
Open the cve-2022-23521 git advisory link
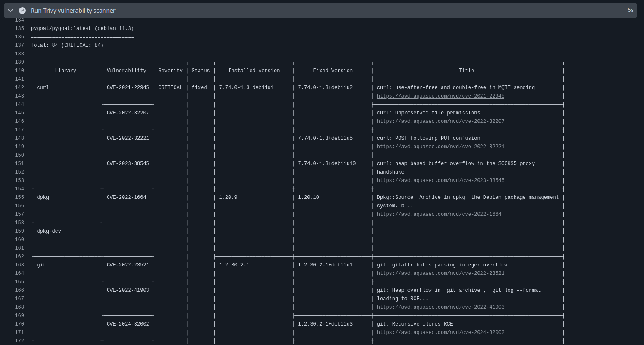[440, 273]
